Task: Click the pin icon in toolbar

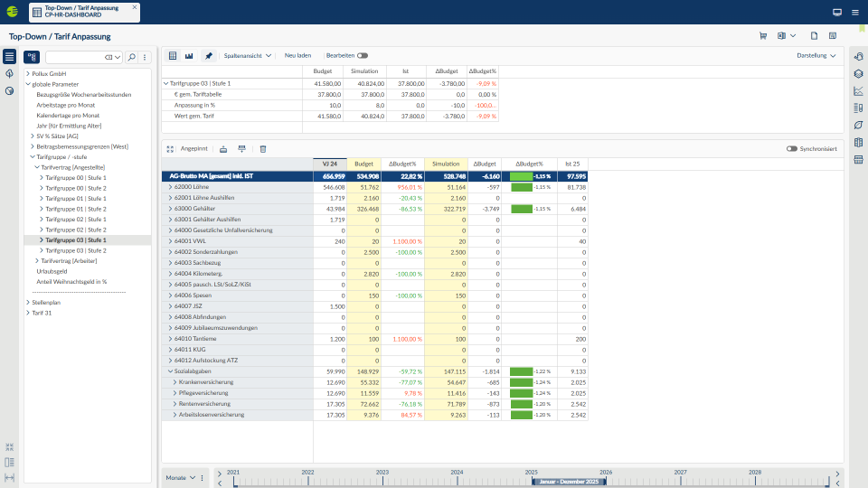Action: (209, 55)
